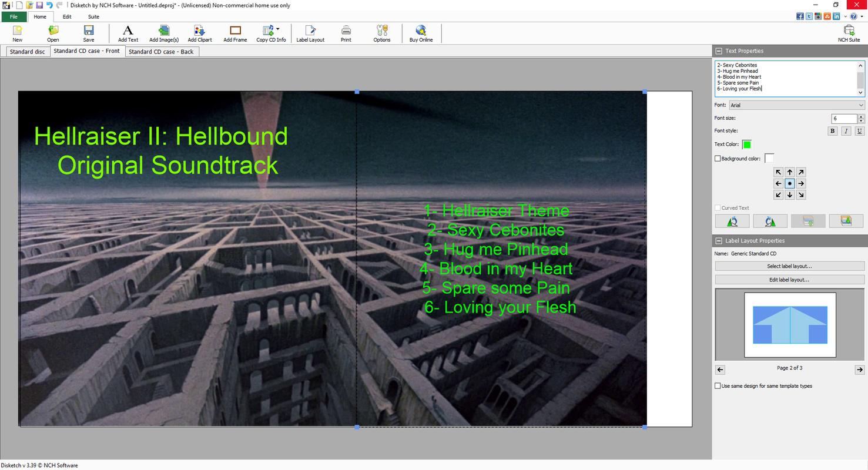868x470 pixels.
Task: Switch to the Edit ribbon tab
Action: (67, 16)
